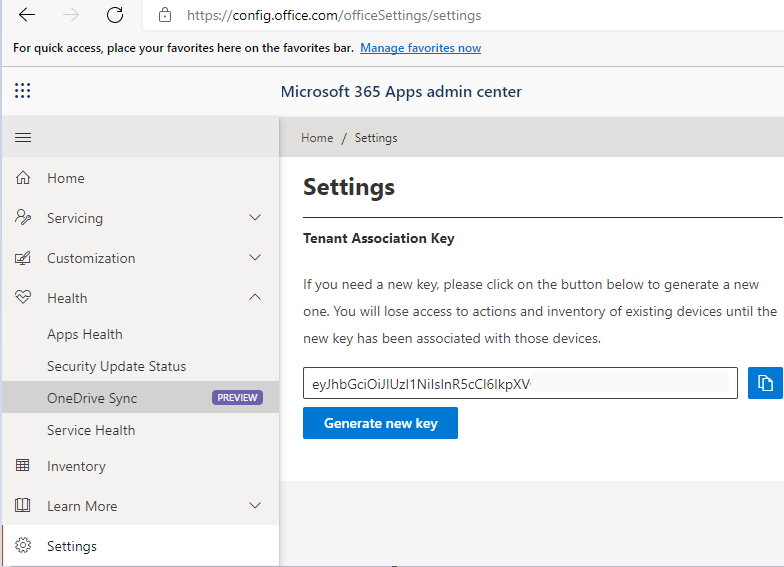The width and height of the screenshot is (784, 567).
Task: Click the Settings breadcrumb
Action: pyautogui.click(x=376, y=138)
